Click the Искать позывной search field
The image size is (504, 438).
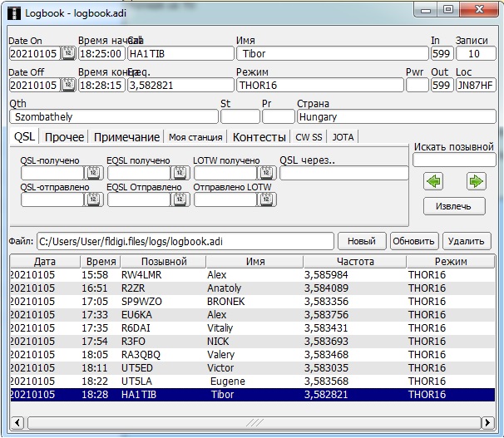point(454,160)
